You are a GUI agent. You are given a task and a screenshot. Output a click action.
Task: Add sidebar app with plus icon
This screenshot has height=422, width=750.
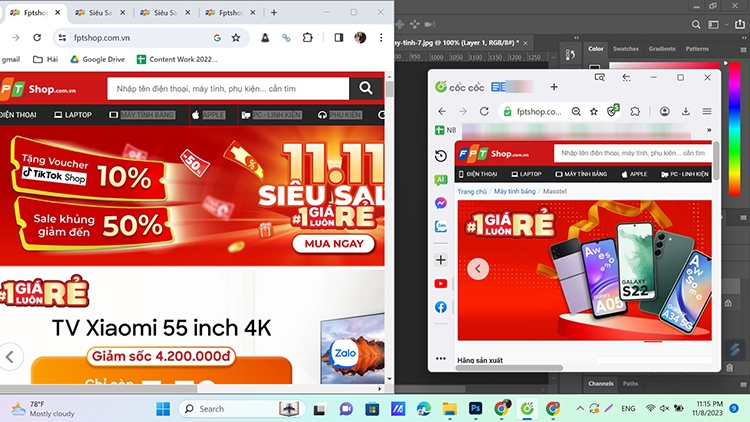(441, 260)
